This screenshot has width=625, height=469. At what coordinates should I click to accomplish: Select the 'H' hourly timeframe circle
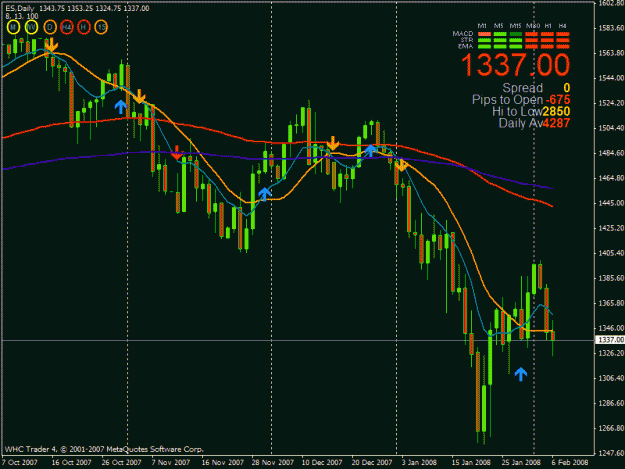coord(84,27)
